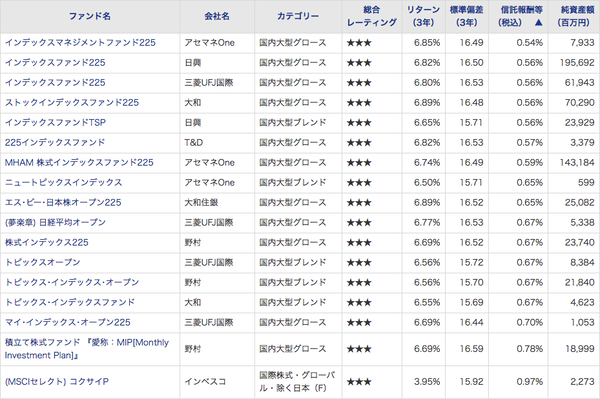The width and height of the screenshot is (600, 399).
Task: Select return value 6.65%
Action: tap(427, 122)
